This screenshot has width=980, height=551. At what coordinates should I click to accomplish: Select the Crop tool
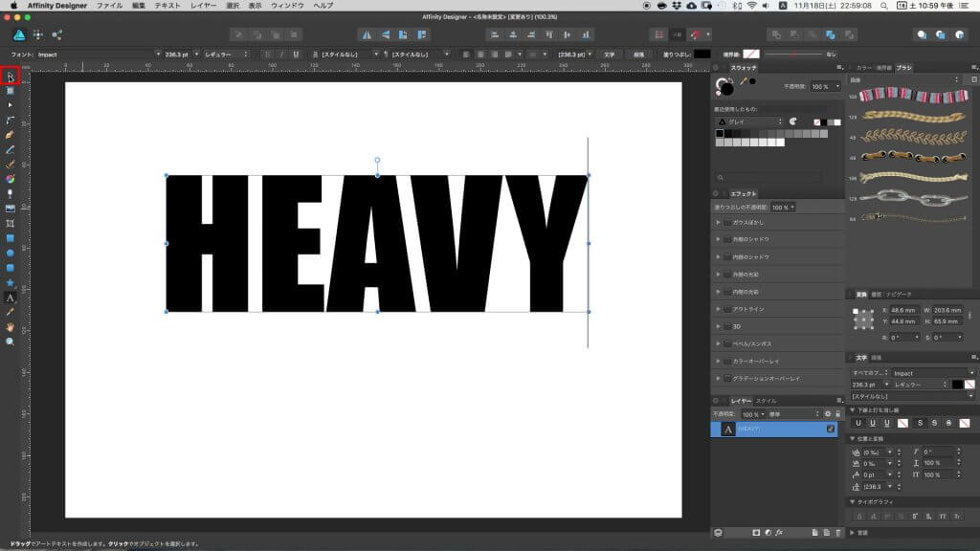pos(10,224)
